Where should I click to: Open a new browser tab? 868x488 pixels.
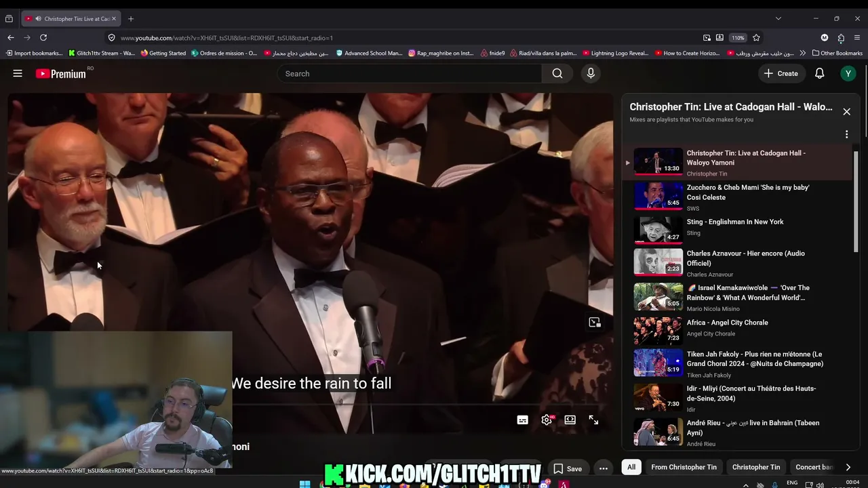click(x=131, y=18)
